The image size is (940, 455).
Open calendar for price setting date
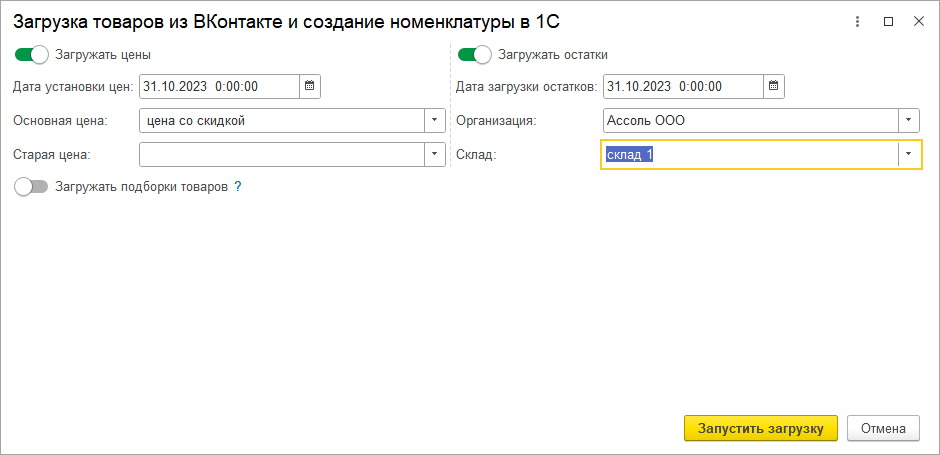pyautogui.click(x=310, y=87)
